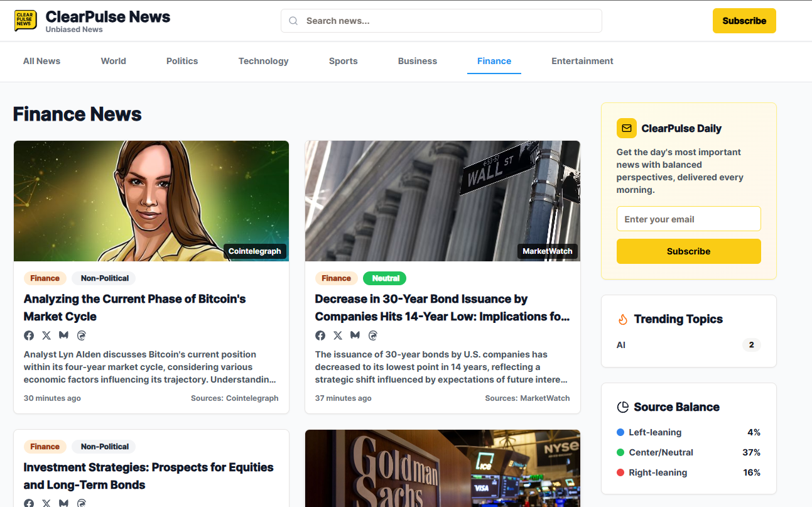Click the Trending Topics flame icon
812x507 pixels.
623,319
